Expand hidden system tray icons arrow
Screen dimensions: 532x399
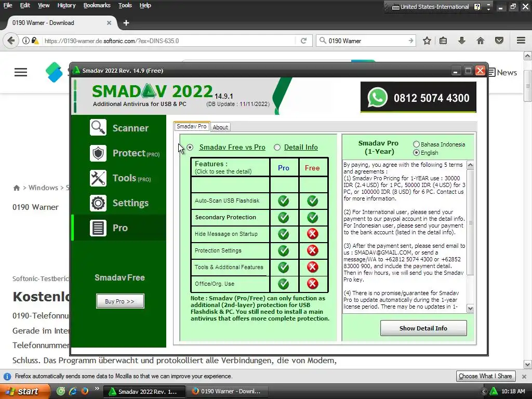pyautogui.click(x=484, y=391)
